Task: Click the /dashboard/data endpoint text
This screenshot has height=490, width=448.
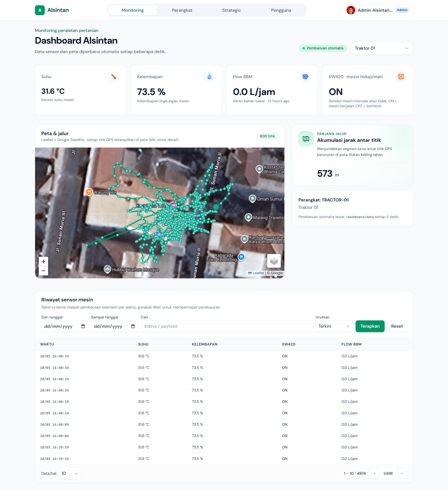Action: pos(360,217)
